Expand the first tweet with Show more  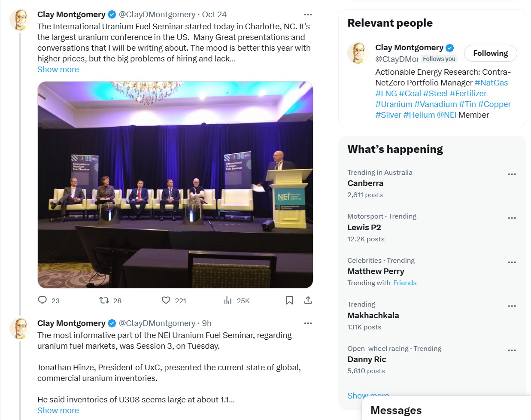pyautogui.click(x=58, y=70)
